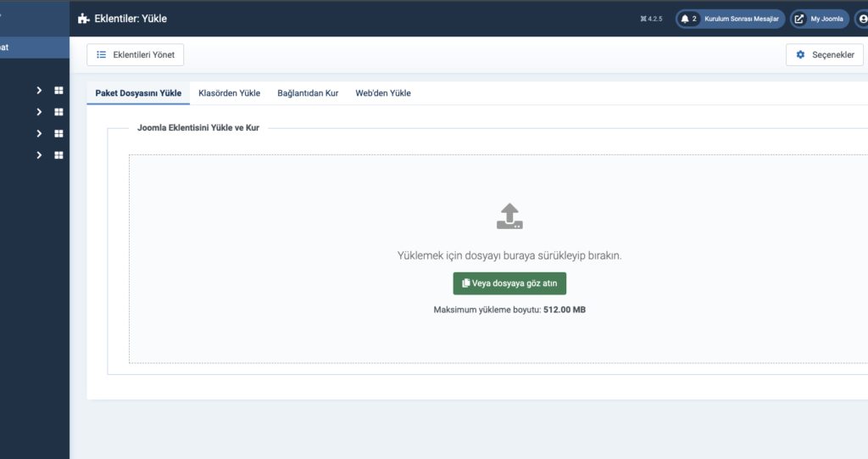Click the upload tray icon in drop zone
The height and width of the screenshot is (459, 868).
(509, 216)
